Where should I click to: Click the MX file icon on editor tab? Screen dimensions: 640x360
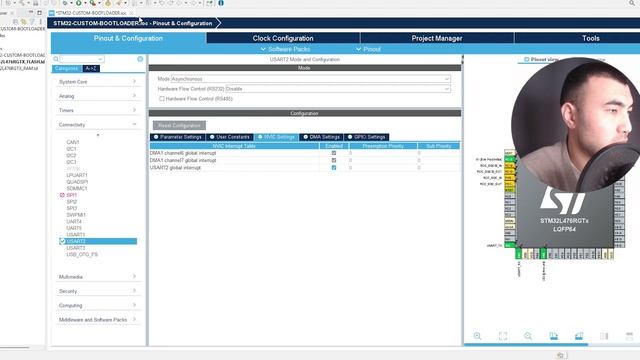pos(51,13)
